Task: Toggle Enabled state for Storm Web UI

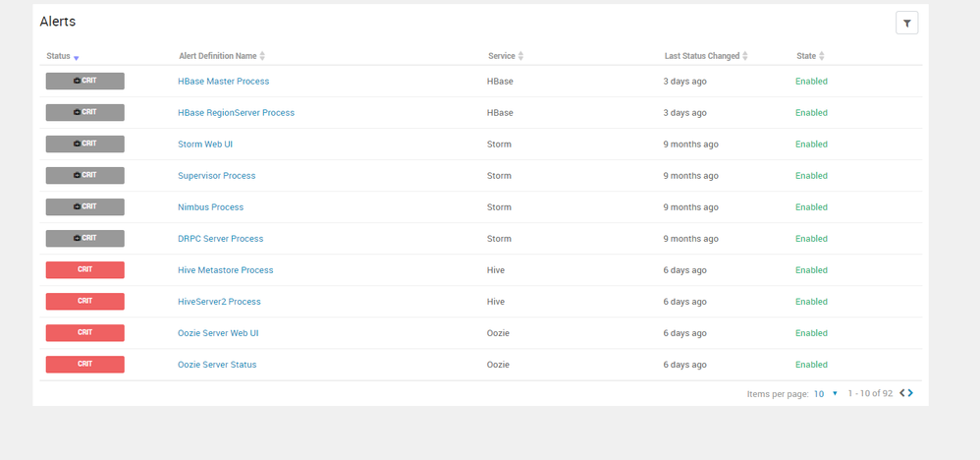Action: [811, 144]
